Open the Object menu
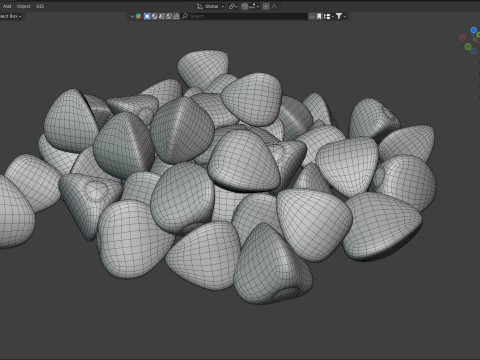 click(23, 6)
